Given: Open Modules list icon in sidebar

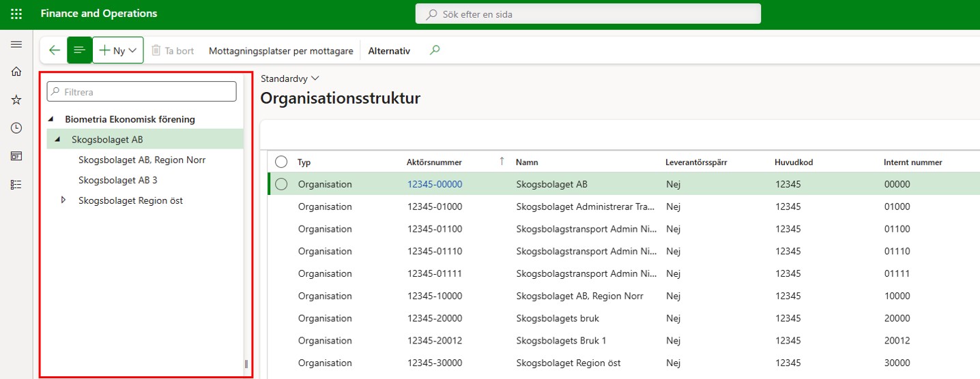Looking at the screenshot, I should click(x=16, y=184).
